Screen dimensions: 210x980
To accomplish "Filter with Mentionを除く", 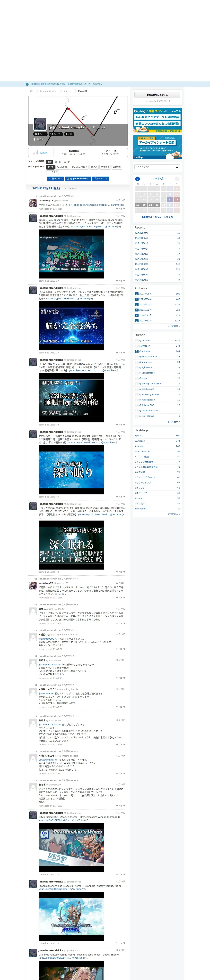I will 79,167.
